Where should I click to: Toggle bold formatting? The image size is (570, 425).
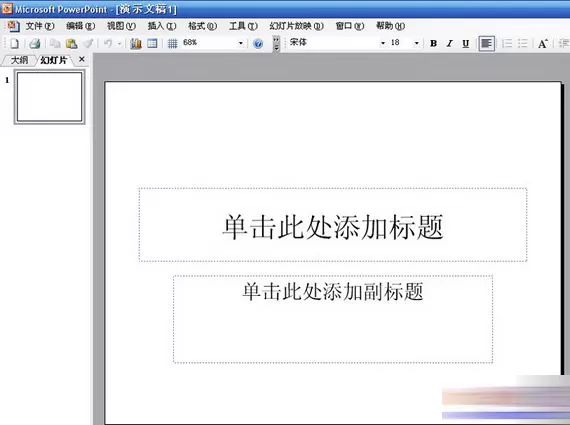click(x=433, y=44)
